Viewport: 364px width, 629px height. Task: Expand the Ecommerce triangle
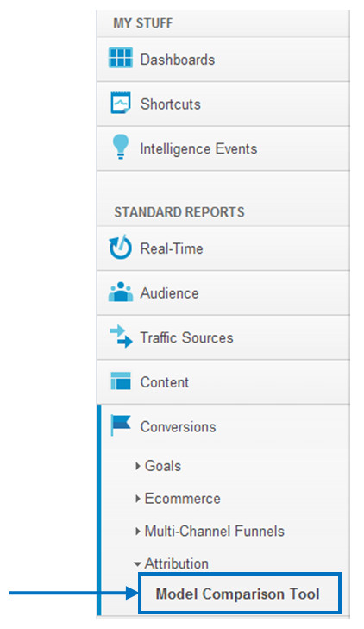pyautogui.click(x=138, y=499)
